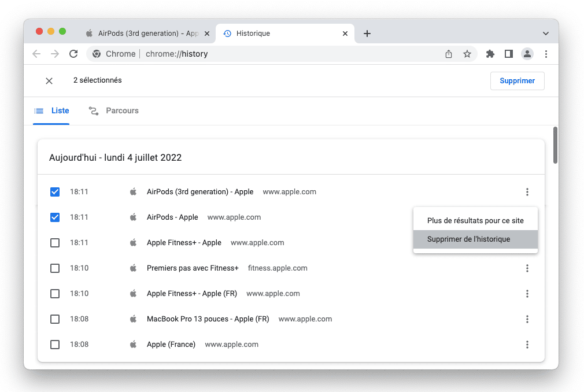584x392 pixels.
Task: Open Apple Fitness+ - Apple history link
Action: pos(184,243)
